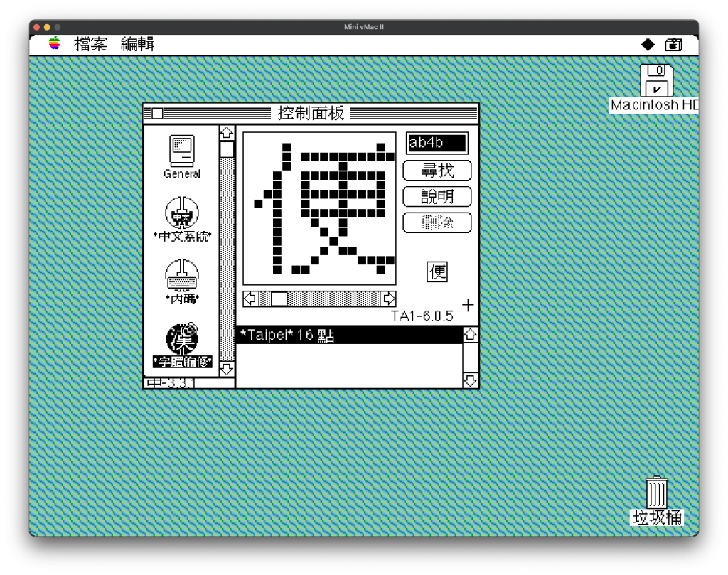
Task: Open the 編輯 menu
Action: (137, 44)
